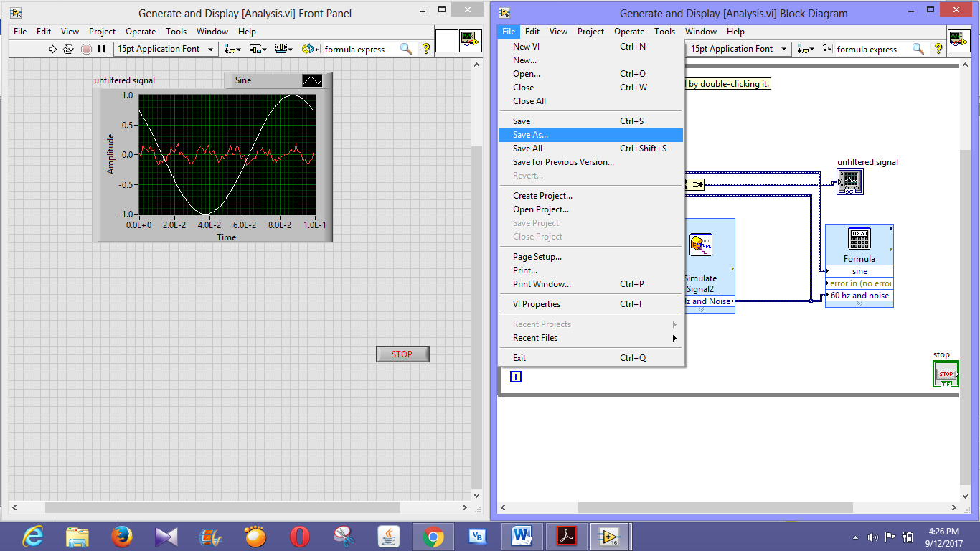This screenshot has height=551, width=980.
Task: Click the unfiltered signal waveform graph terminal
Action: [849, 182]
